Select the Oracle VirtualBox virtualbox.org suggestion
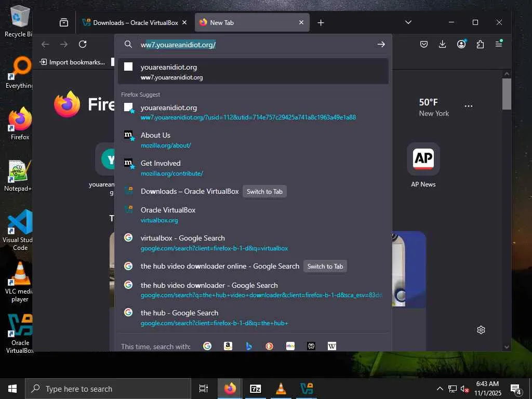 coord(253,215)
